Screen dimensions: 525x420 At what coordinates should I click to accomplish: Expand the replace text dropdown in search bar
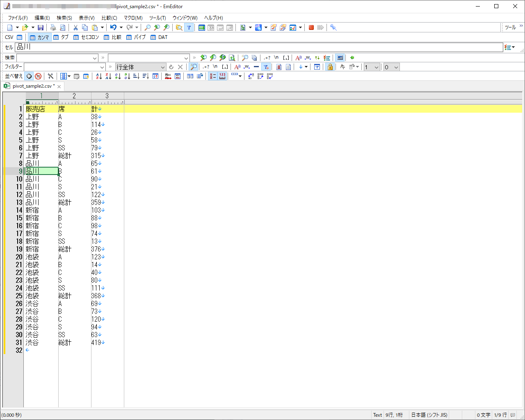coord(186,58)
